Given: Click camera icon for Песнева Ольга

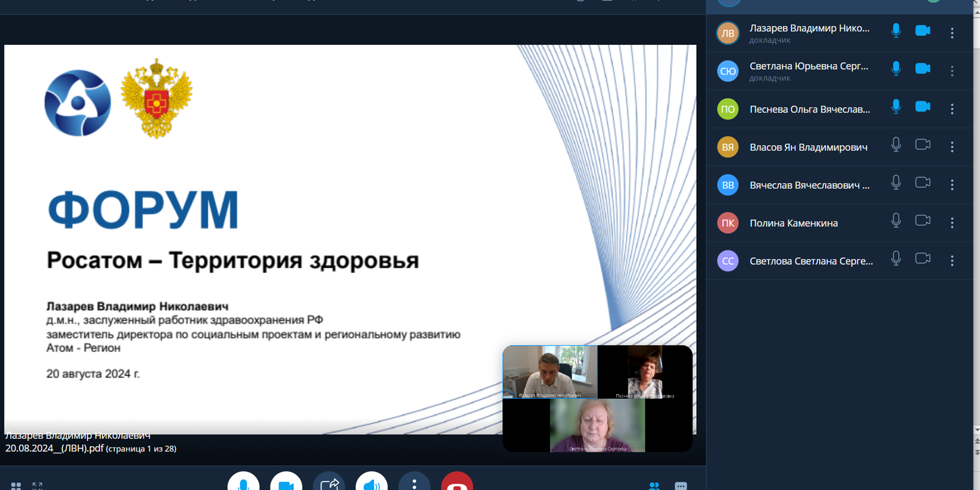Looking at the screenshot, I should point(922,107).
